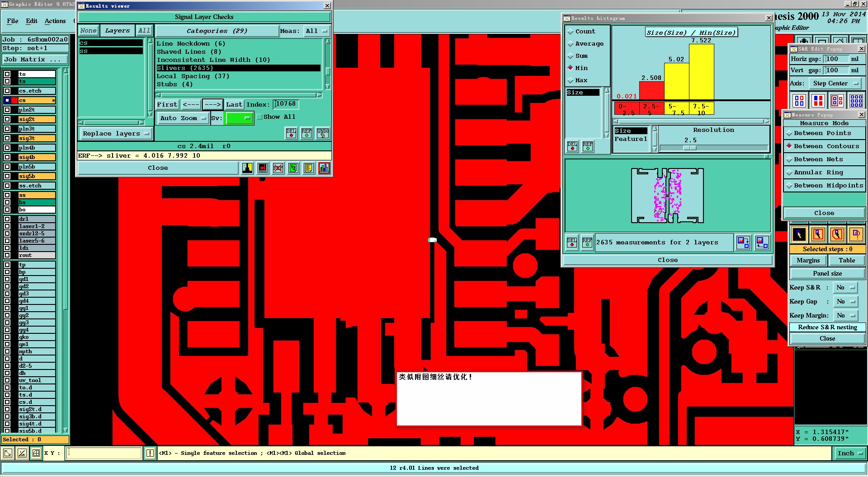Open Meas All dropdown
868x477 pixels.
coord(316,31)
